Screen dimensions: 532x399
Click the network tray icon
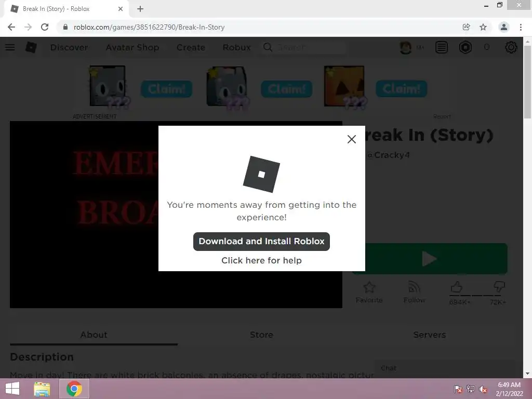[x=471, y=389]
